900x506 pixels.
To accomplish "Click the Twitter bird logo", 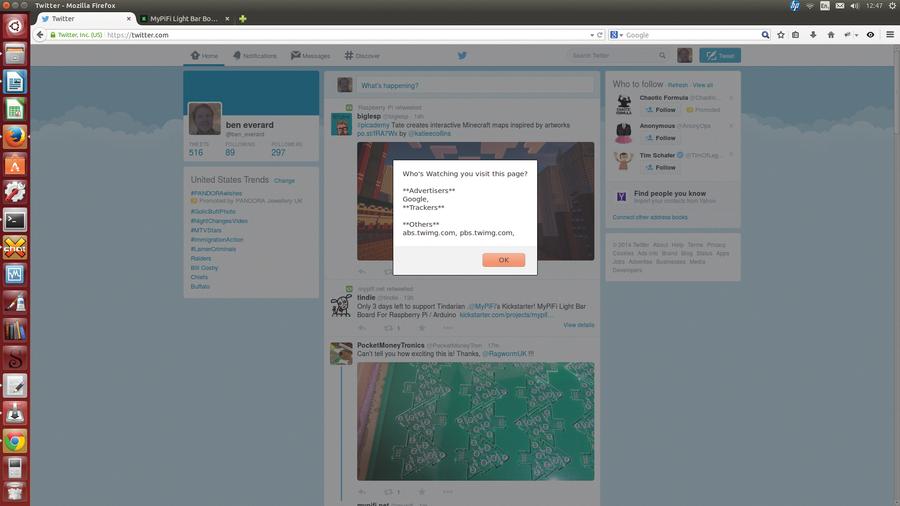I will [462, 56].
